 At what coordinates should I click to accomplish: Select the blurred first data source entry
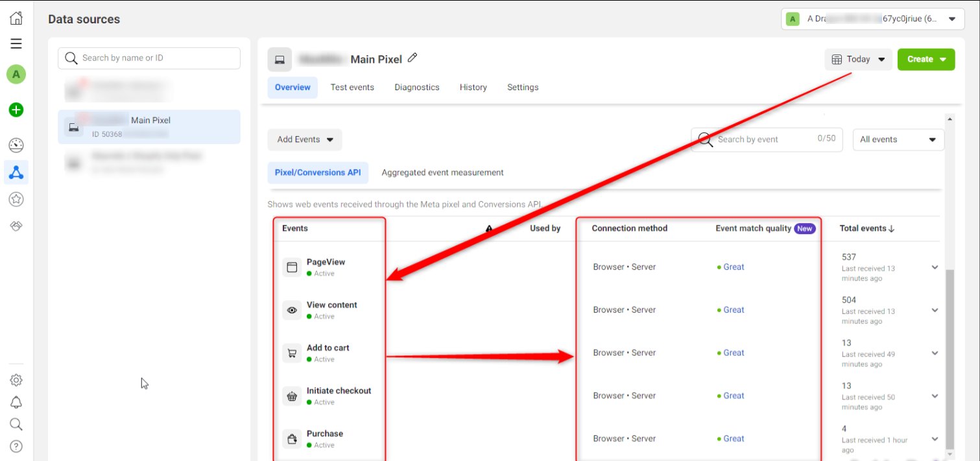click(149, 89)
